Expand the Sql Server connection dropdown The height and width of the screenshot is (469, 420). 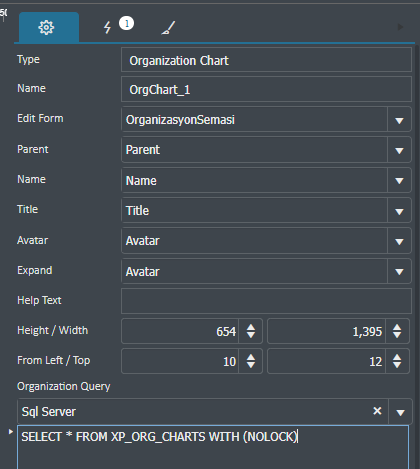coord(400,412)
